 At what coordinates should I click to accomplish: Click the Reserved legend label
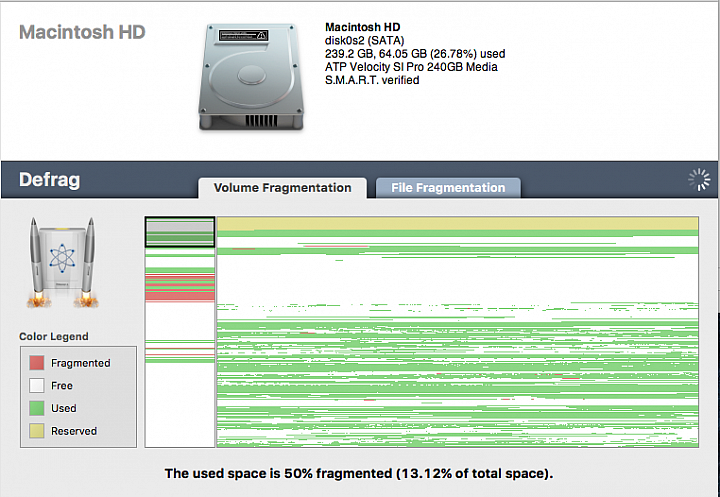click(x=74, y=431)
